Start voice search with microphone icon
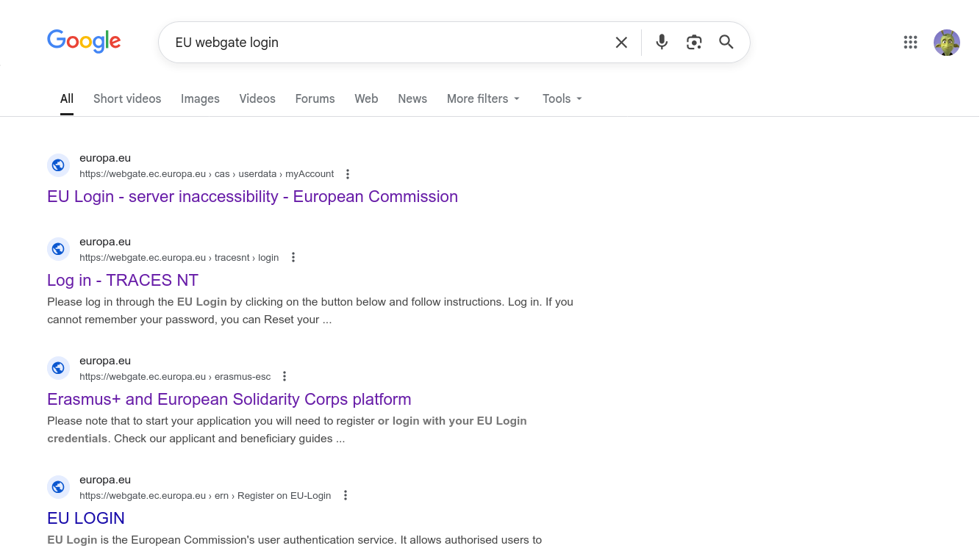 (x=662, y=42)
